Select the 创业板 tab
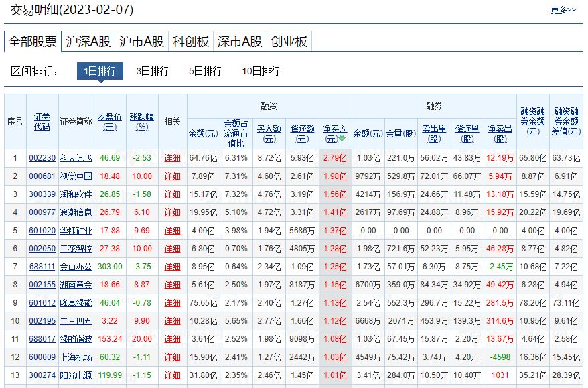The height and width of the screenshot is (388, 588). [x=289, y=42]
